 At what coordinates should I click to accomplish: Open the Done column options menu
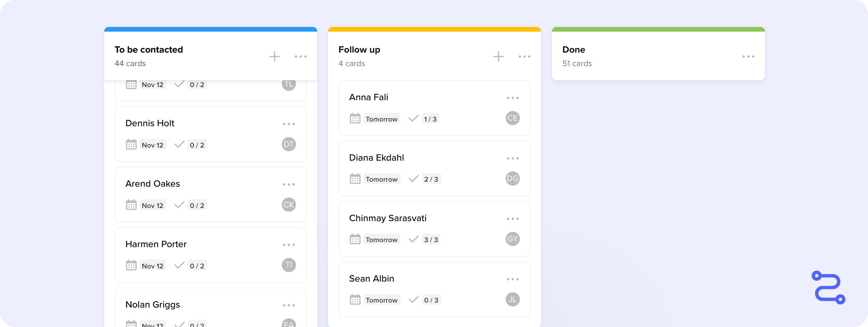click(748, 56)
